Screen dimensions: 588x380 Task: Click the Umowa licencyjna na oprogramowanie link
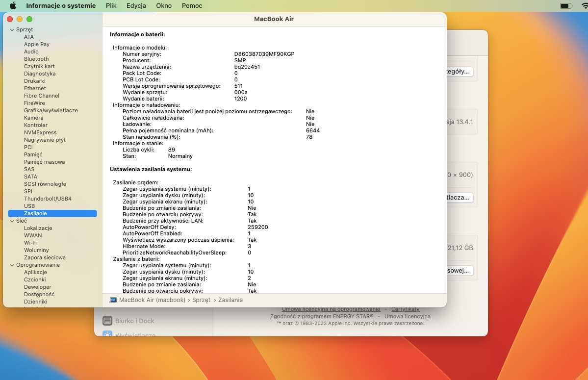click(x=331, y=309)
